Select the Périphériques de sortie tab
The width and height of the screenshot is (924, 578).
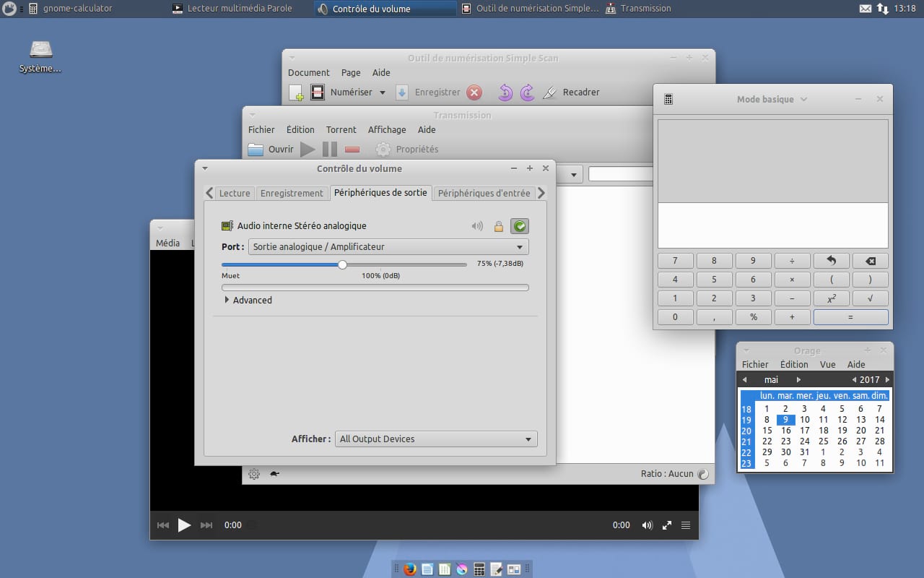click(x=380, y=193)
